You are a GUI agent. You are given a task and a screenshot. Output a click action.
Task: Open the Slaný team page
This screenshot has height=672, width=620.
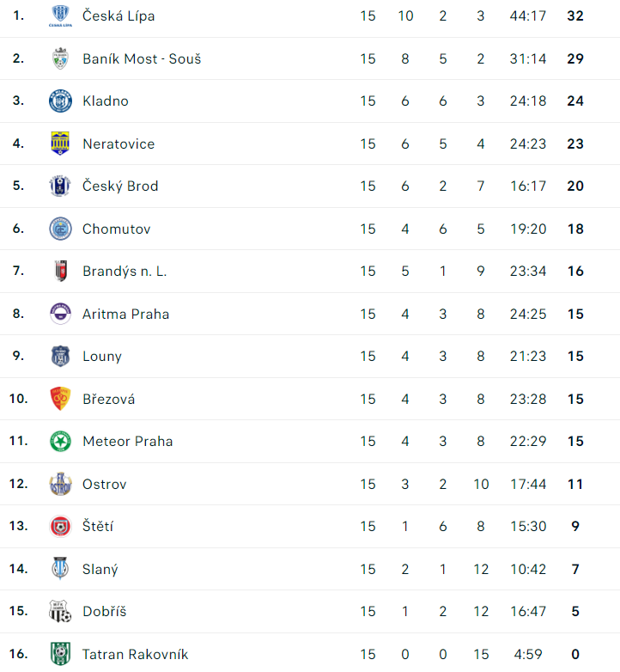pos(100,569)
